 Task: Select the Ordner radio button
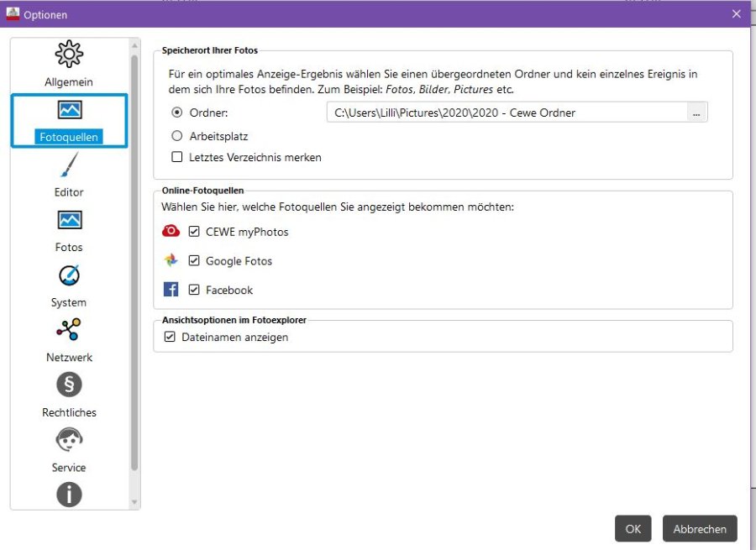[177, 113]
